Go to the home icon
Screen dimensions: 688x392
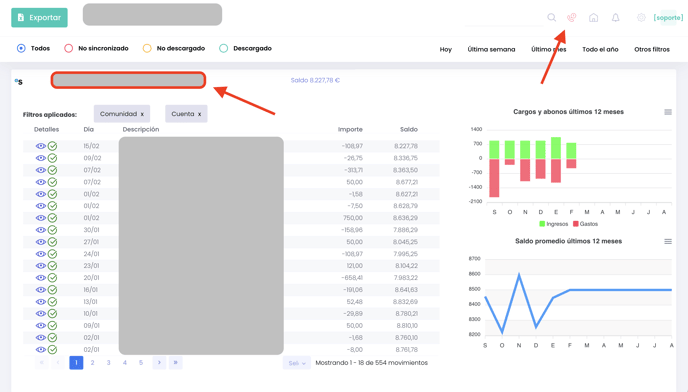point(593,18)
